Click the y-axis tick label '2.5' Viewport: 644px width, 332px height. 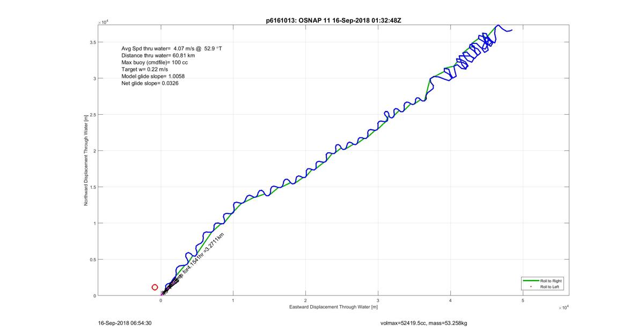click(x=92, y=114)
